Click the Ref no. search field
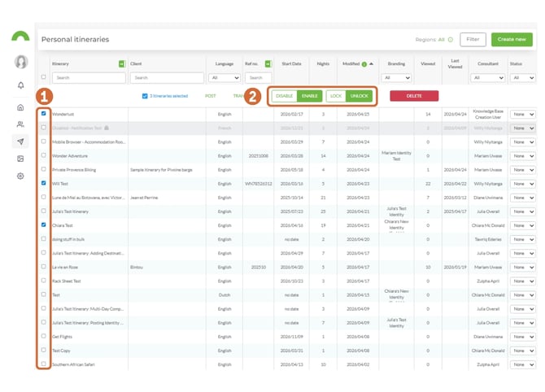The height and width of the screenshot is (392, 545). point(258,78)
